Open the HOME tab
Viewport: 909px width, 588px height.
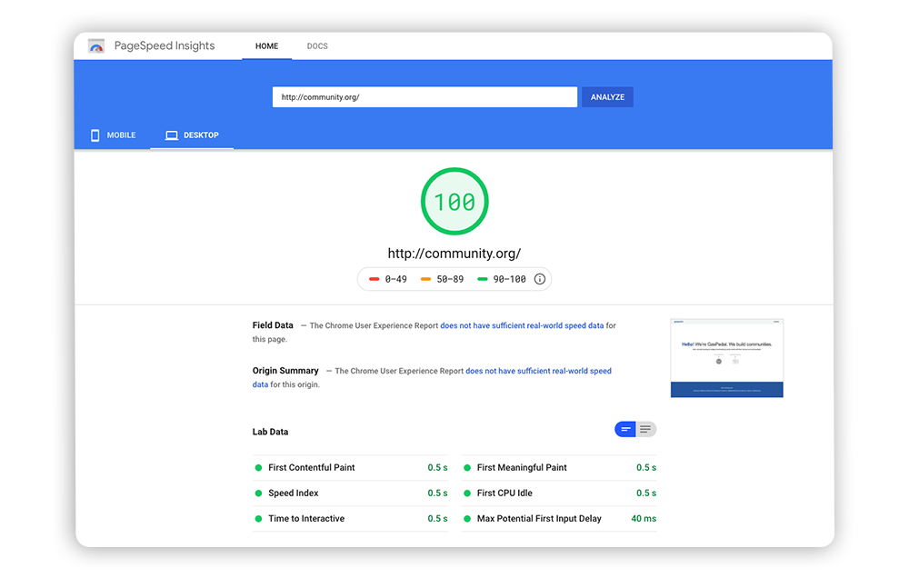[266, 45]
